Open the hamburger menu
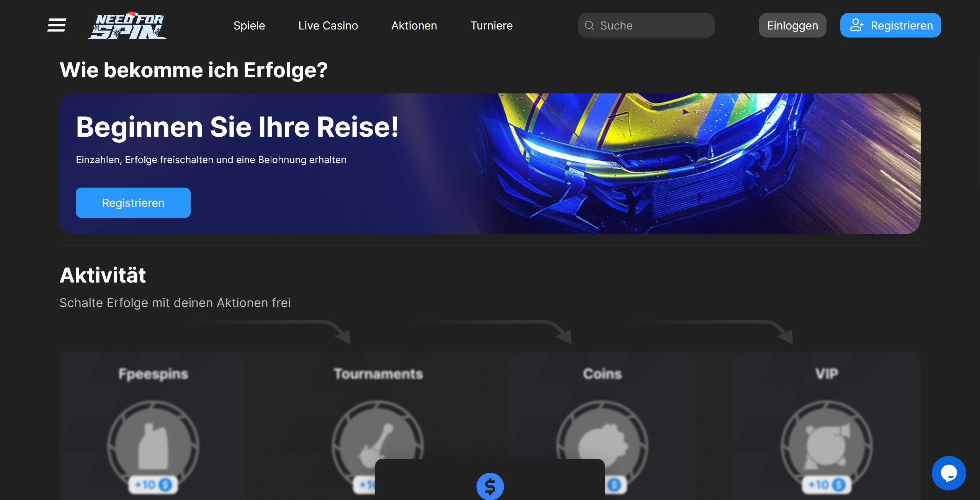The image size is (980, 500). [x=57, y=25]
